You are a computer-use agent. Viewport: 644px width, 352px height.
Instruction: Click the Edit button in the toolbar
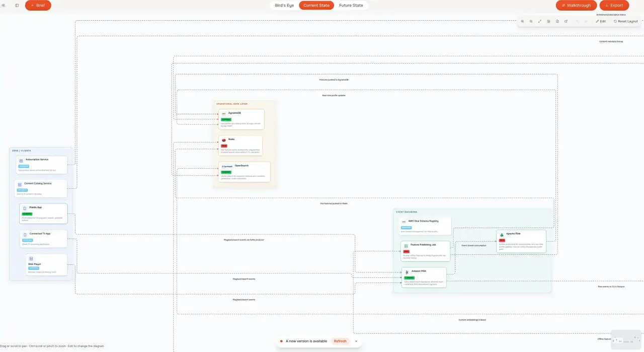click(601, 21)
